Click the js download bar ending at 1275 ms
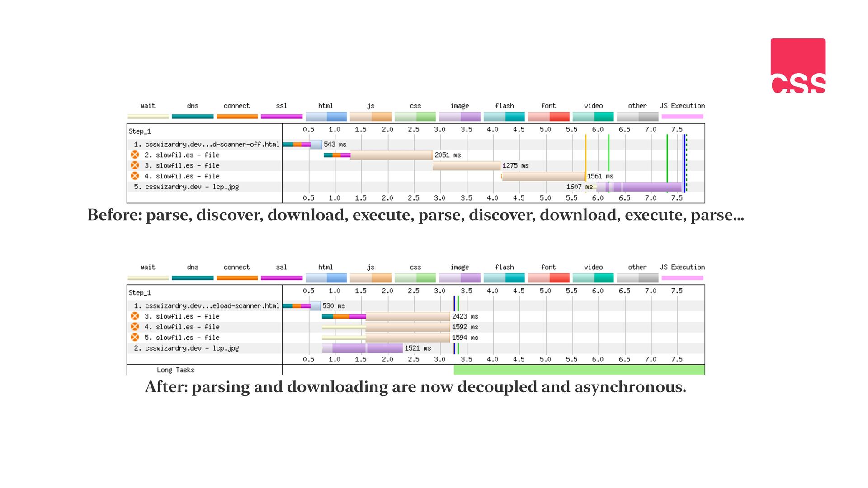 click(x=467, y=166)
